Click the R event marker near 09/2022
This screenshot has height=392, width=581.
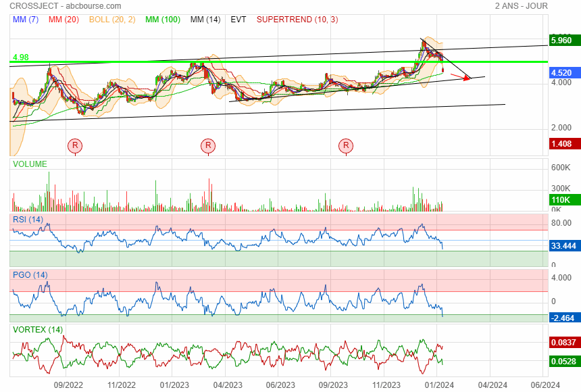[x=75, y=145]
